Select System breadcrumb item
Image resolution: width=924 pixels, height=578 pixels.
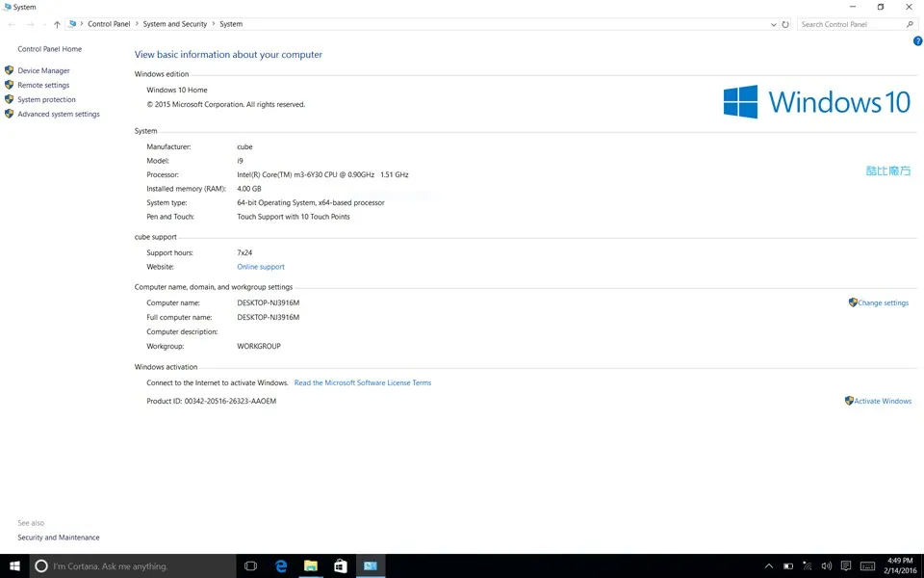click(231, 24)
